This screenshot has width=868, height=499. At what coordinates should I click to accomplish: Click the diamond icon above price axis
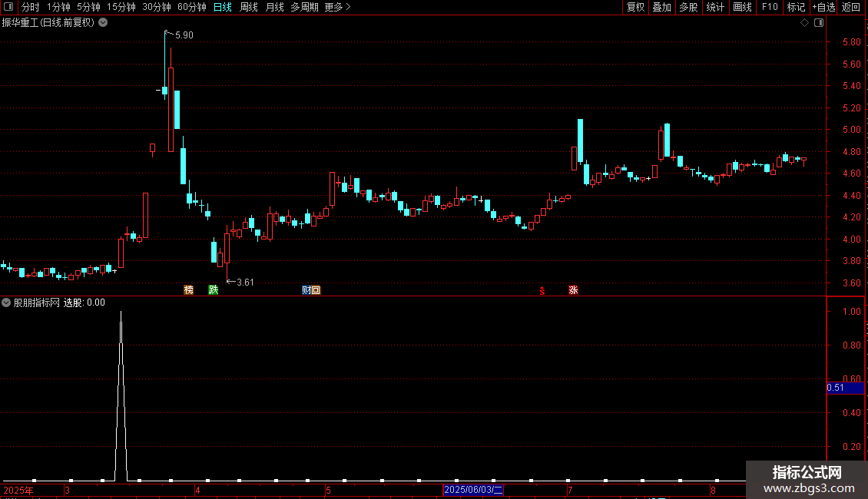point(805,23)
